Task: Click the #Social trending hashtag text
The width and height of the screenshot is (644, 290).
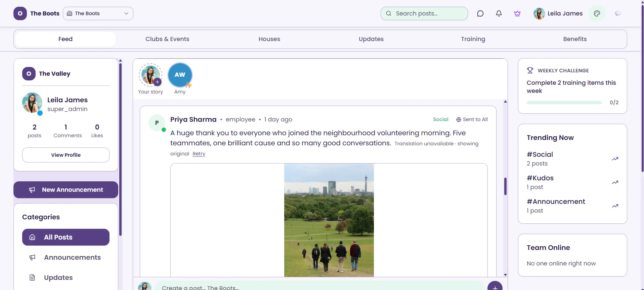Action: click(540, 154)
